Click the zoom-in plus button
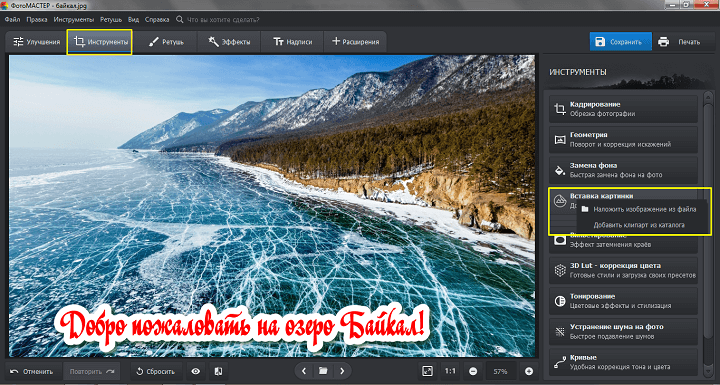720x385 pixels. [x=529, y=371]
